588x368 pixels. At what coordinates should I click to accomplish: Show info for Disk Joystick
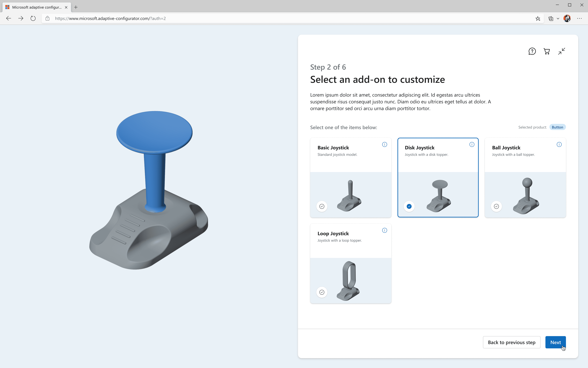point(472,145)
